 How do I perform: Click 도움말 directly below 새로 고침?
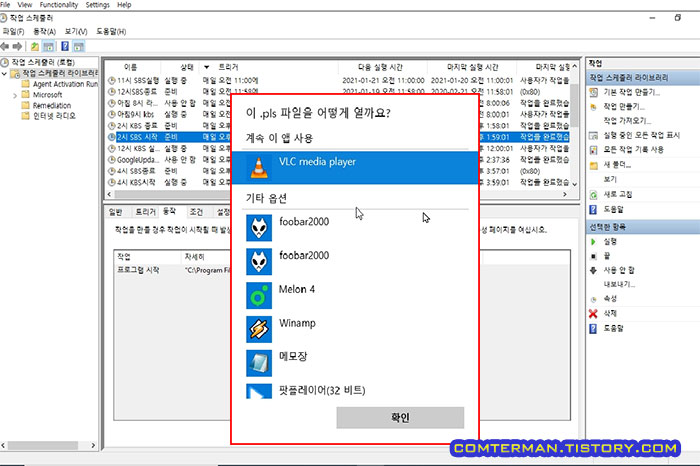pyautogui.click(x=613, y=209)
